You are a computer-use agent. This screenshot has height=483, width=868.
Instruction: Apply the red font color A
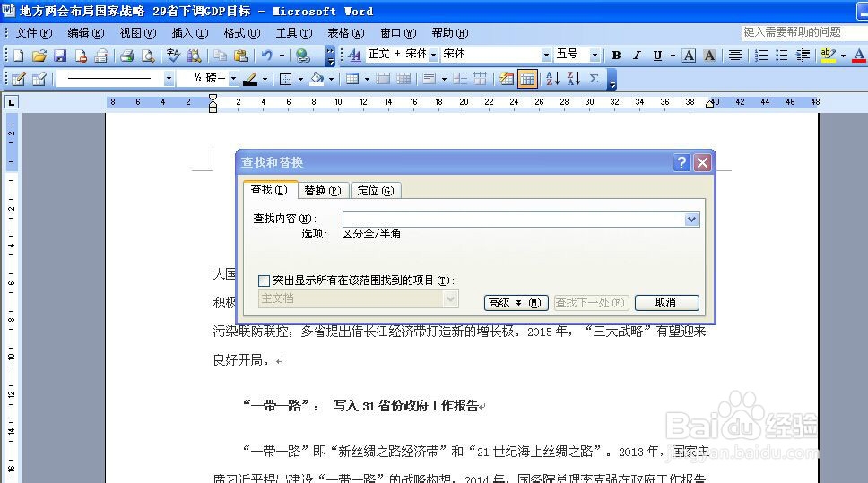tap(859, 56)
